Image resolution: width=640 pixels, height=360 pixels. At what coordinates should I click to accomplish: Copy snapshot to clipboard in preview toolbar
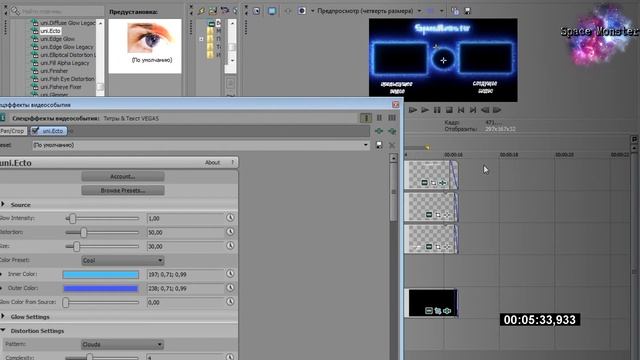point(455,11)
